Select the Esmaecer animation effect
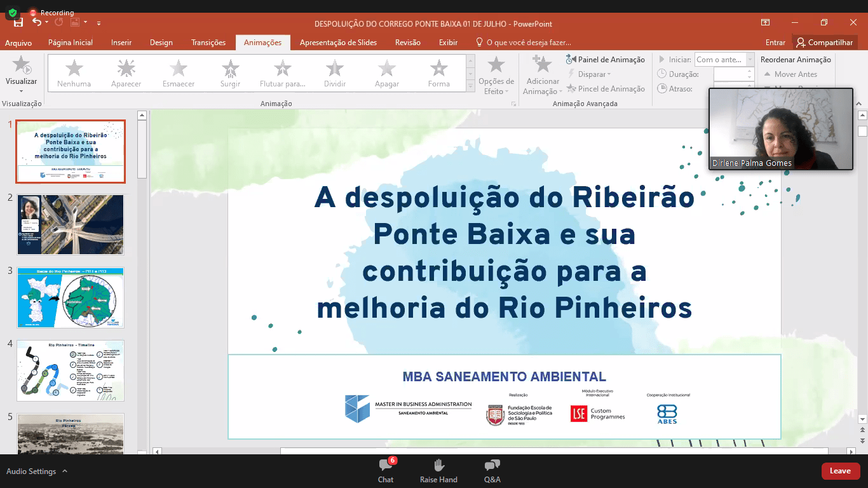Image resolution: width=868 pixels, height=488 pixels. click(179, 72)
